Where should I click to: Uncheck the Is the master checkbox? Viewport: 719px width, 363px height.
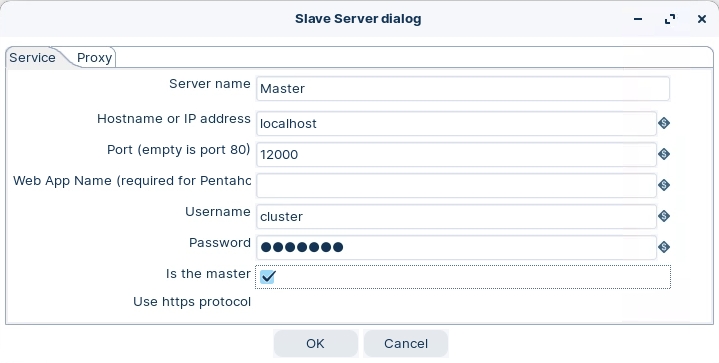(x=267, y=276)
